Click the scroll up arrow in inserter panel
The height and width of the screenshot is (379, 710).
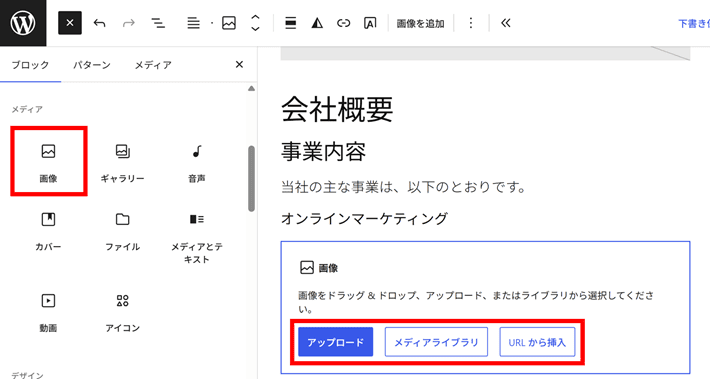point(251,89)
